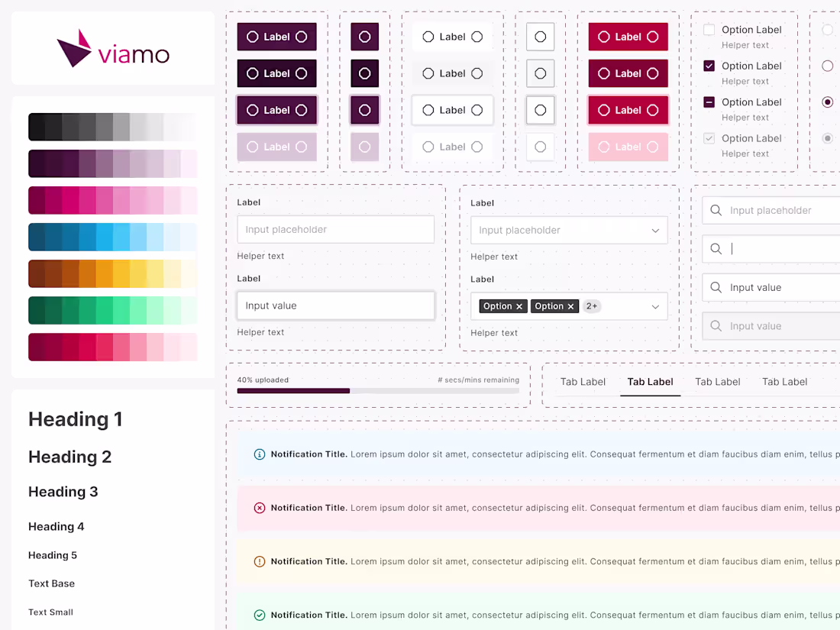The width and height of the screenshot is (840, 630).
Task: Remove the first Option tag via its × icon
Action: click(x=519, y=305)
